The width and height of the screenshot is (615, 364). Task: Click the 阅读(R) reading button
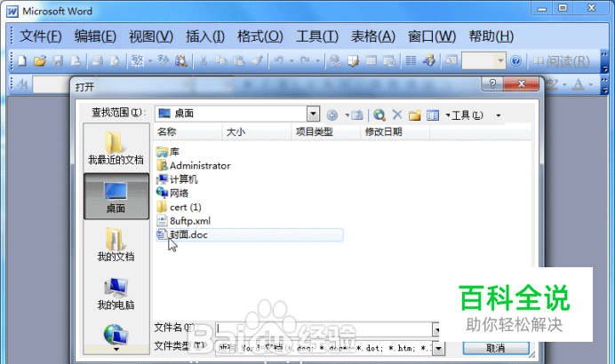(562, 61)
